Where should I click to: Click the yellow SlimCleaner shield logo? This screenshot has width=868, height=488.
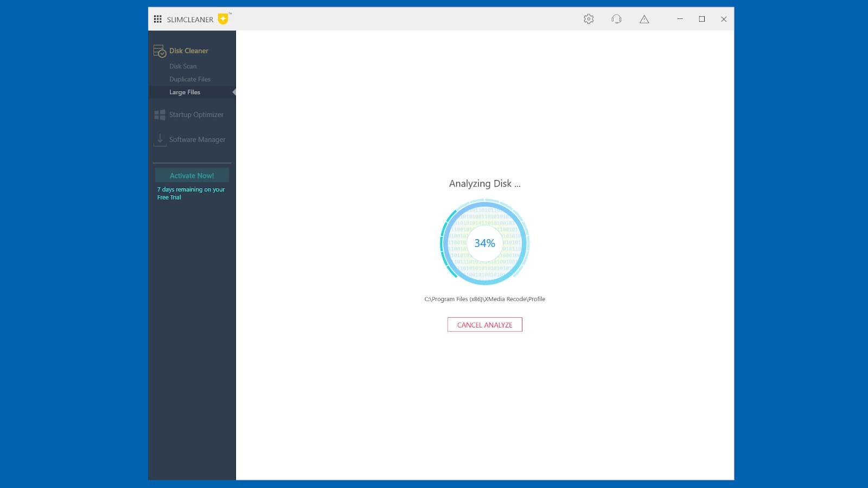(x=223, y=19)
